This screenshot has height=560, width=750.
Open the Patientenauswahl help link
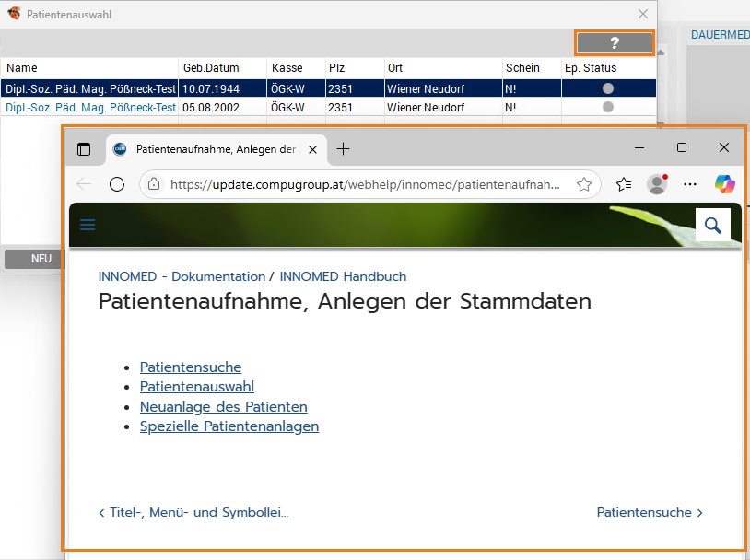(197, 387)
